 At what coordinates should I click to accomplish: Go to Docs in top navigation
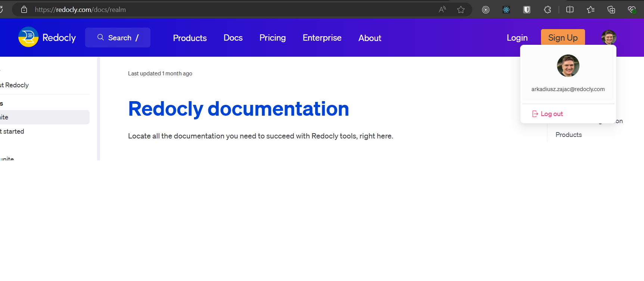[233, 38]
